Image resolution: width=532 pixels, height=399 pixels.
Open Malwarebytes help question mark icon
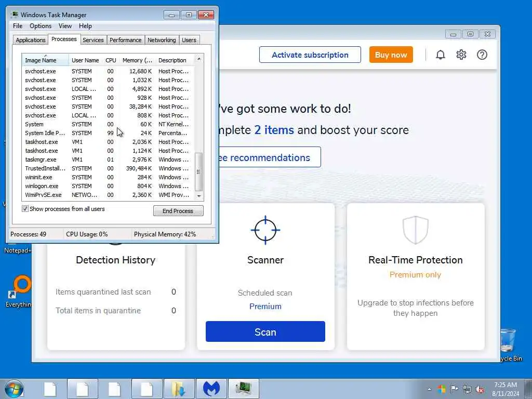[x=482, y=55]
